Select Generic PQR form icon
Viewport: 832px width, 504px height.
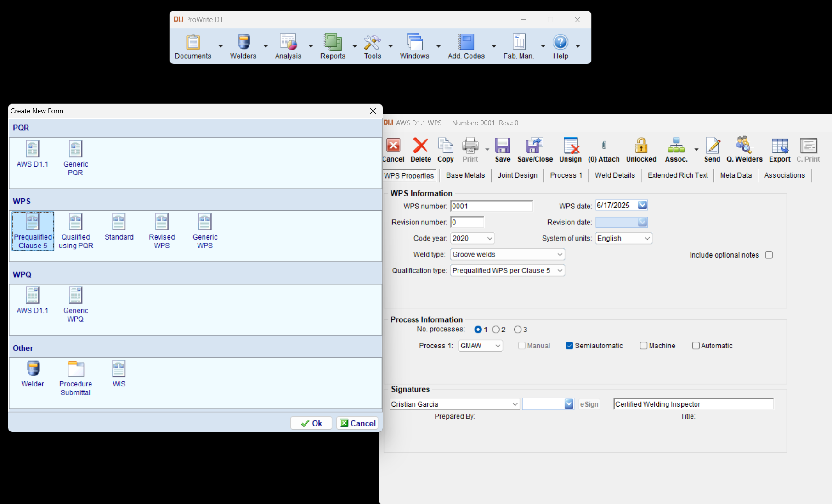click(76, 158)
